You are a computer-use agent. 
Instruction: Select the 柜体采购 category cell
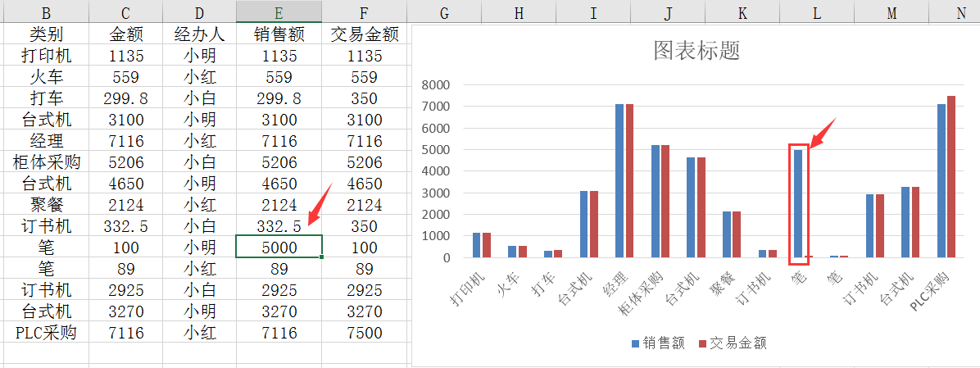pos(46,161)
